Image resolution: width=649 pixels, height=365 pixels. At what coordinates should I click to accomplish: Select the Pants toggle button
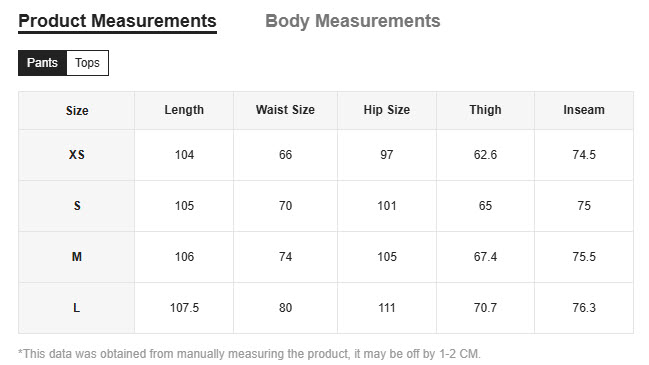click(x=42, y=63)
